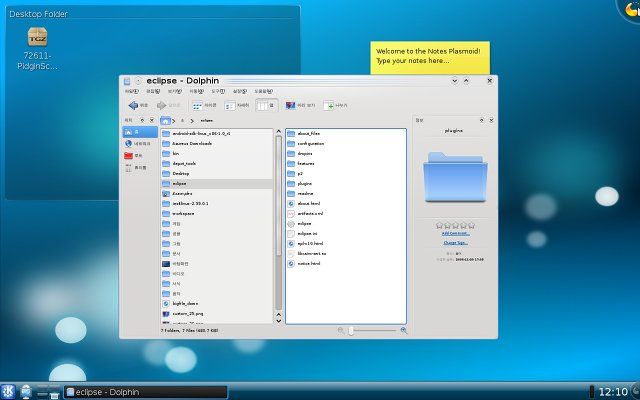
Task: Open the p2 folder
Action: click(x=295, y=173)
